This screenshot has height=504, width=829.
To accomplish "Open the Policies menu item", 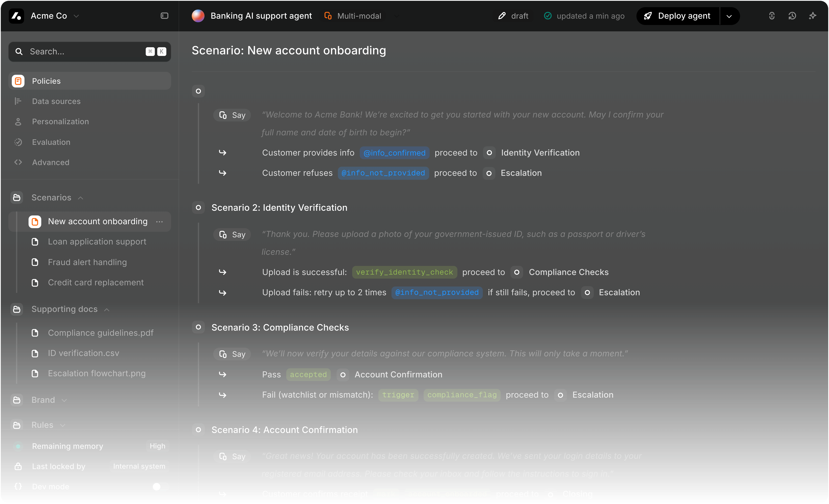I will tap(90, 81).
